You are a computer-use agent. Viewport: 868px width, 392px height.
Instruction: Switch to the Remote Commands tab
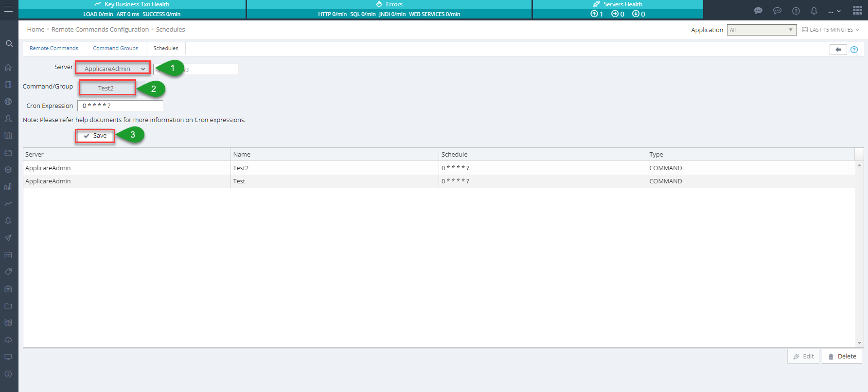tap(54, 48)
